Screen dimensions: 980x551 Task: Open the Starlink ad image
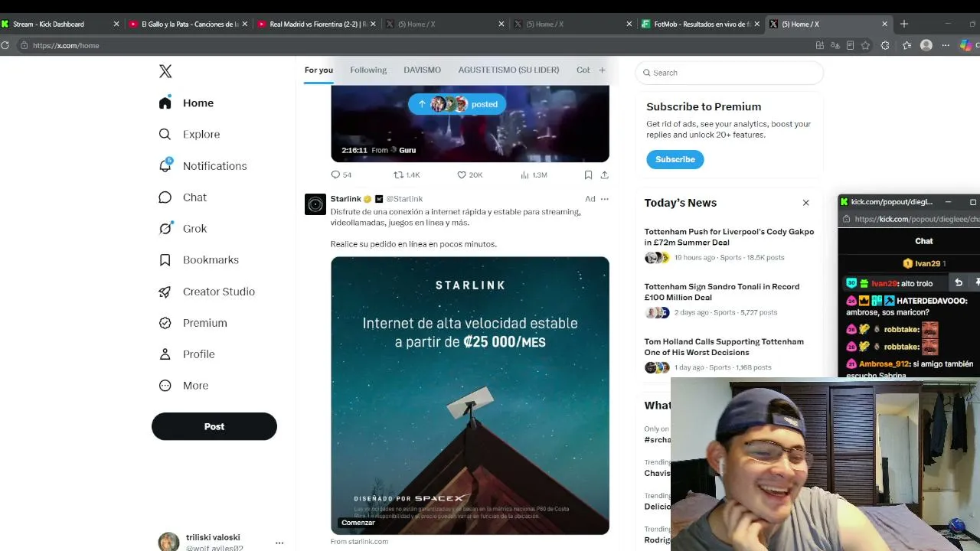tap(470, 396)
